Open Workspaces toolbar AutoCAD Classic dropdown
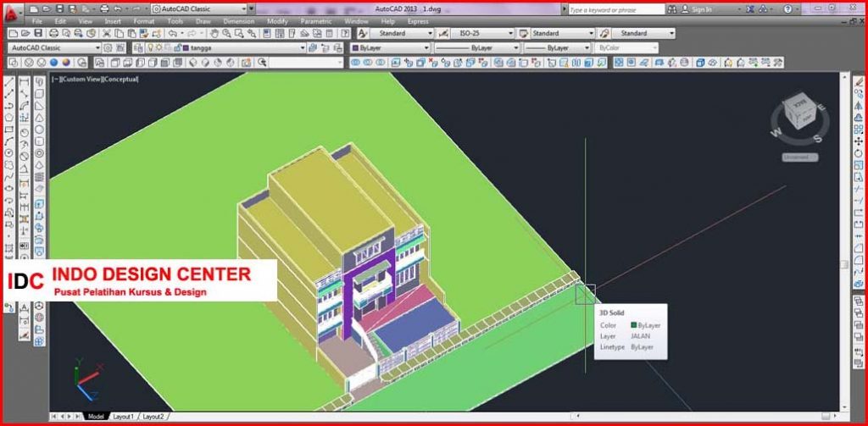Image resolution: width=868 pixels, height=426 pixels. tap(54, 48)
